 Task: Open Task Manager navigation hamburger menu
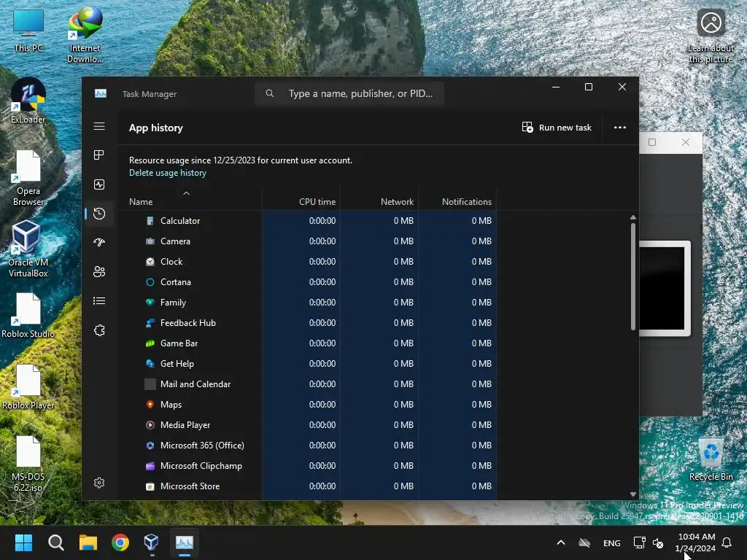click(99, 126)
